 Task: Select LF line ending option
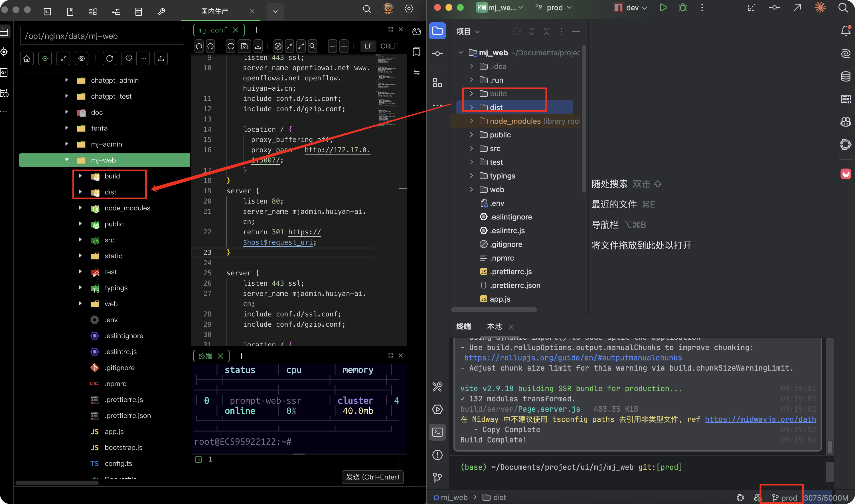tap(368, 46)
